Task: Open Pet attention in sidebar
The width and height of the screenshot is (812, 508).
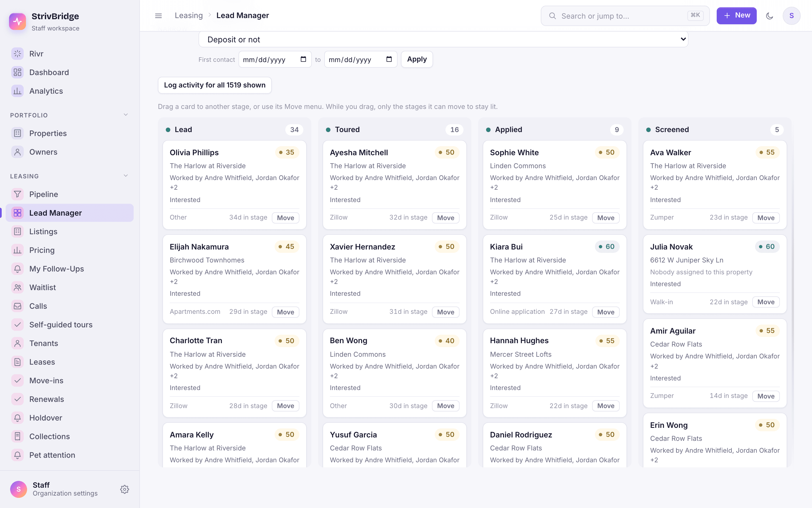Action: pyautogui.click(x=69, y=455)
